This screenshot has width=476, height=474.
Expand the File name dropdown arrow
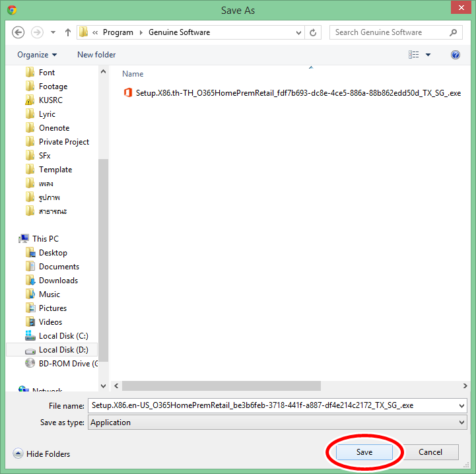click(461, 406)
